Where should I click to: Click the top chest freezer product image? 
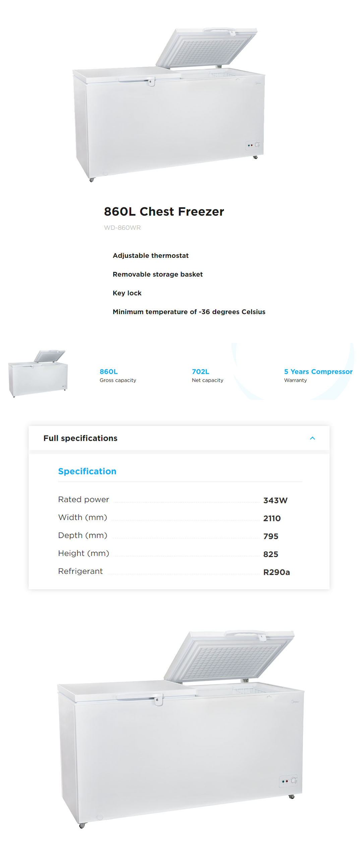[x=169, y=104]
